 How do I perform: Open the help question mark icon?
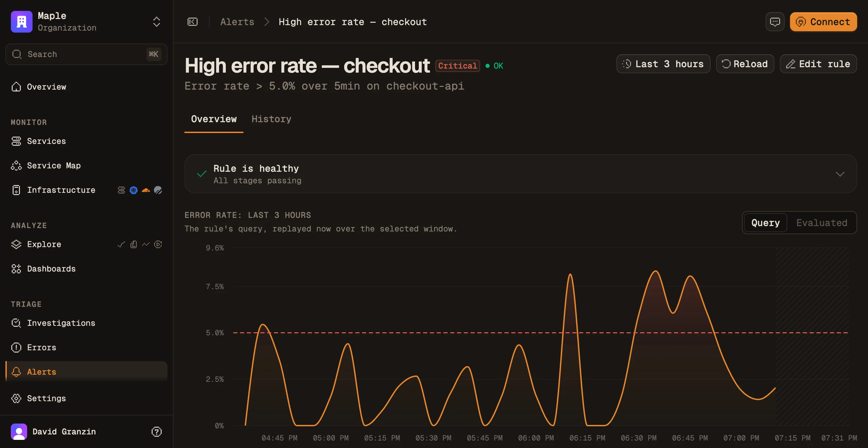156,432
